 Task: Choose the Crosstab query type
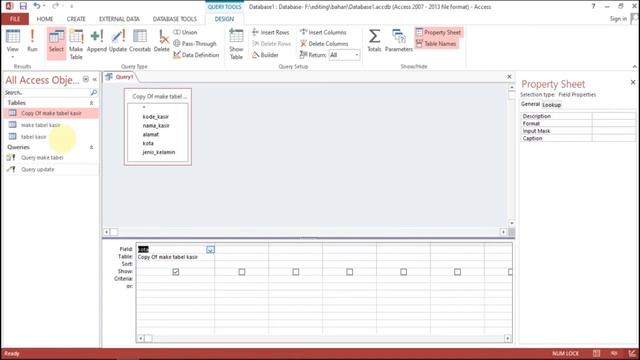(140, 40)
